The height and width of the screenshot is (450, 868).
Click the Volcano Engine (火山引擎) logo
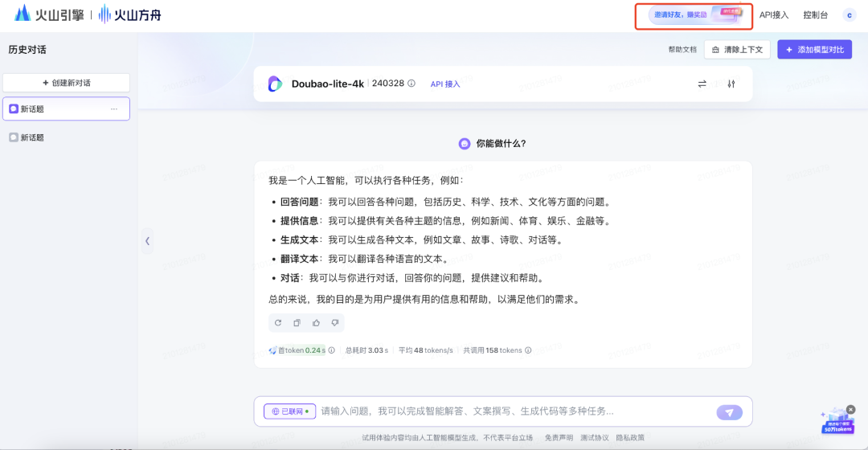point(49,14)
